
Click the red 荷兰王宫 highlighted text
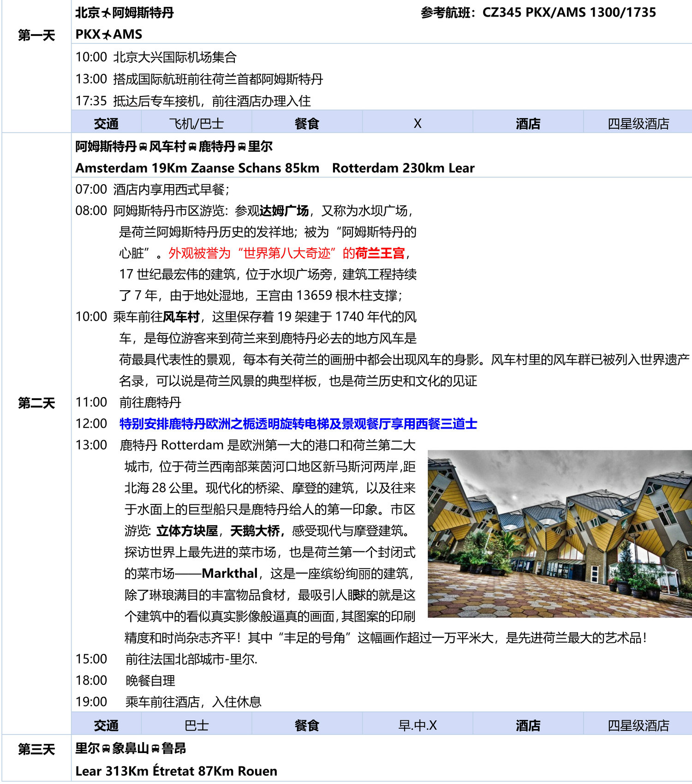[380, 253]
